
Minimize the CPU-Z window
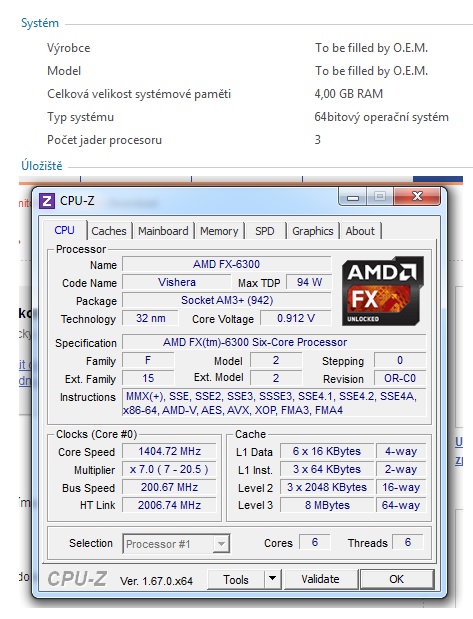click(353, 197)
